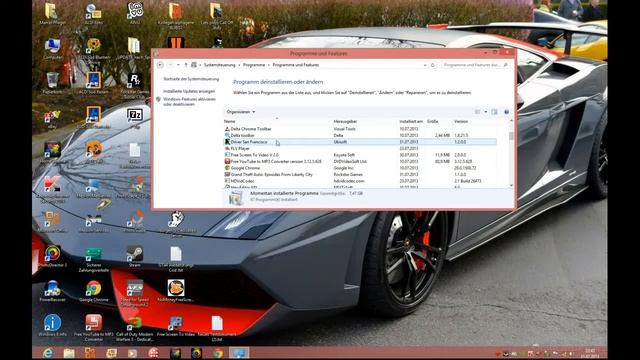Click the Rockstar Games publisher cell
Viewport: 640px width, 360px height.
pyautogui.click(x=348, y=175)
